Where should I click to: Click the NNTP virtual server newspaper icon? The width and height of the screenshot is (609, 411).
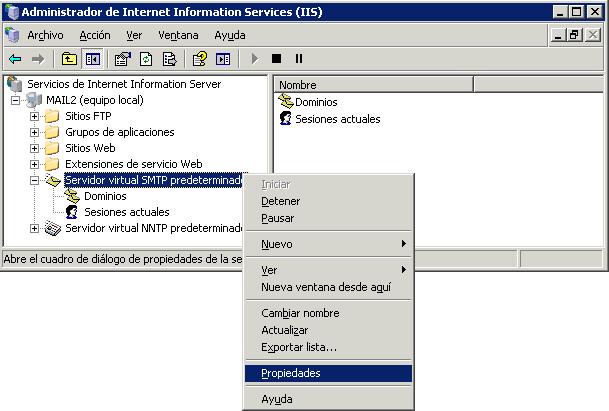(53, 228)
